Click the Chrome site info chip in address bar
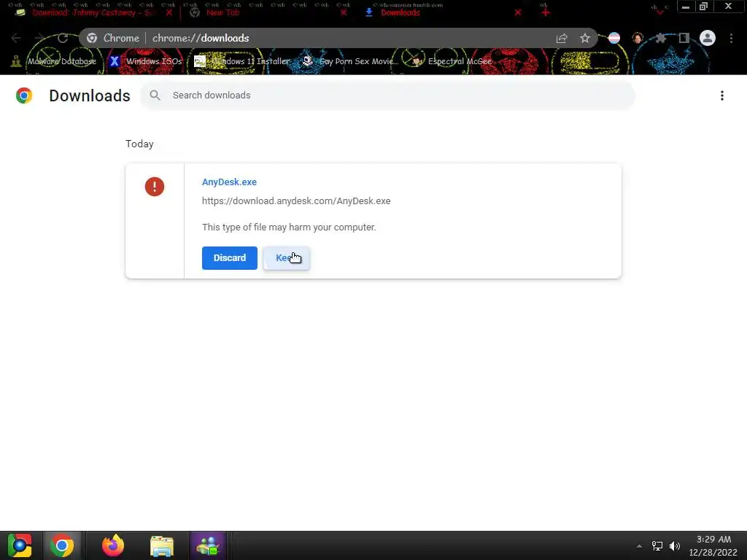747x560 pixels. [x=113, y=38]
